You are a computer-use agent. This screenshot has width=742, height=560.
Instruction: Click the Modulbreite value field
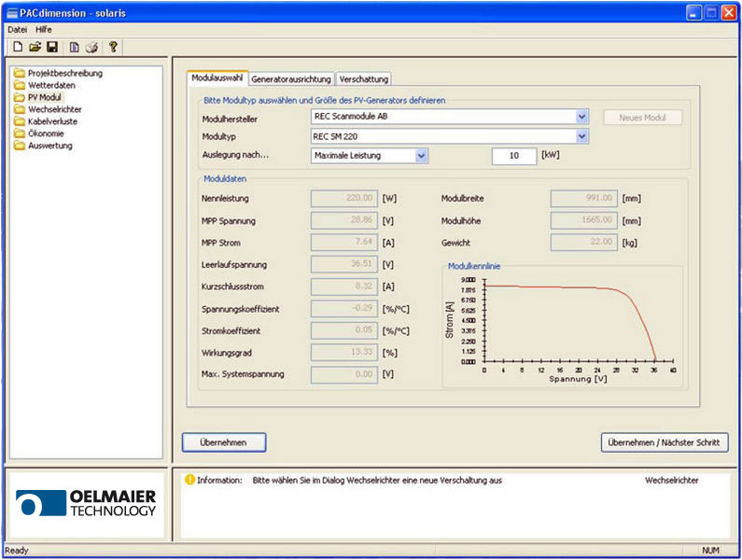(x=584, y=199)
